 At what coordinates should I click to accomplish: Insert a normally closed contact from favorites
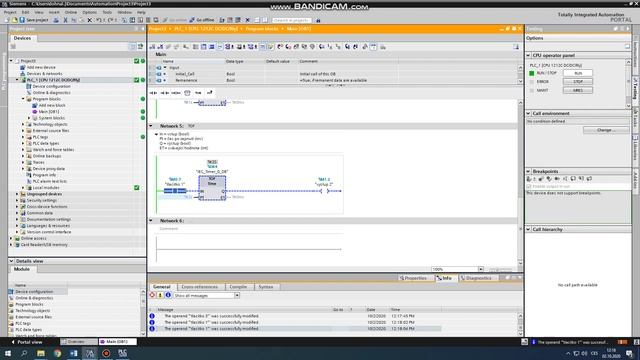[164, 93]
